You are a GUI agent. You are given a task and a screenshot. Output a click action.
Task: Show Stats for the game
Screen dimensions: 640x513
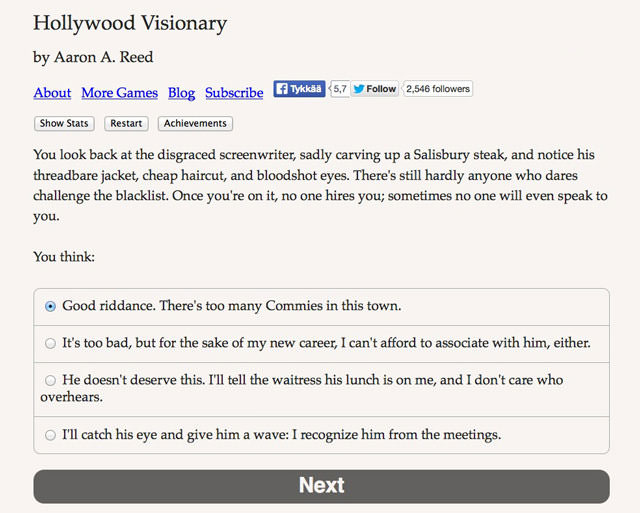coord(64,123)
